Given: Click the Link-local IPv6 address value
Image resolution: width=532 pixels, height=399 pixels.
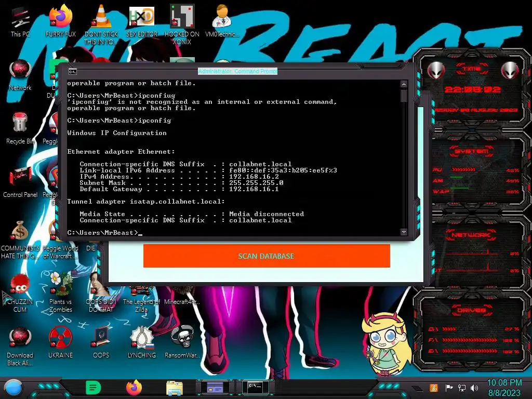Looking at the screenshot, I should [x=283, y=170].
